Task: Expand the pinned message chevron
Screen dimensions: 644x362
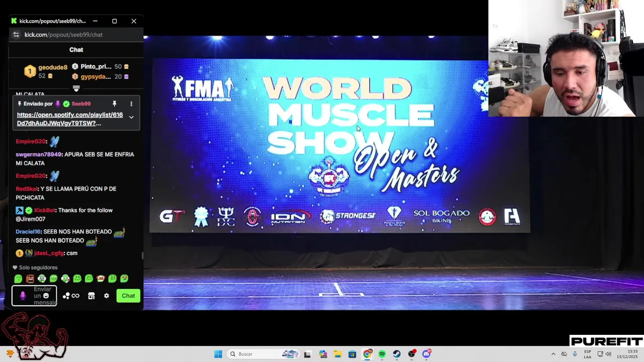Action: [x=131, y=117]
